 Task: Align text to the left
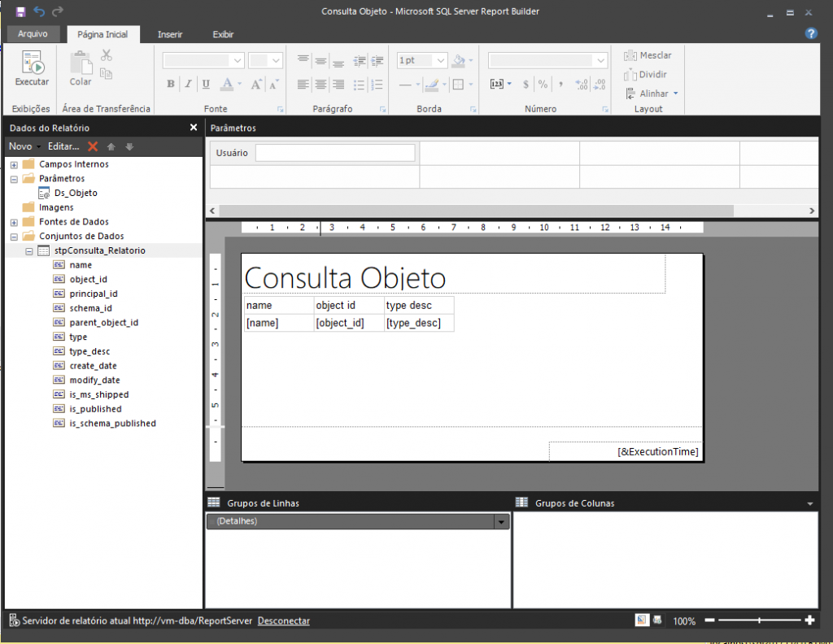pyautogui.click(x=303, y=84)
